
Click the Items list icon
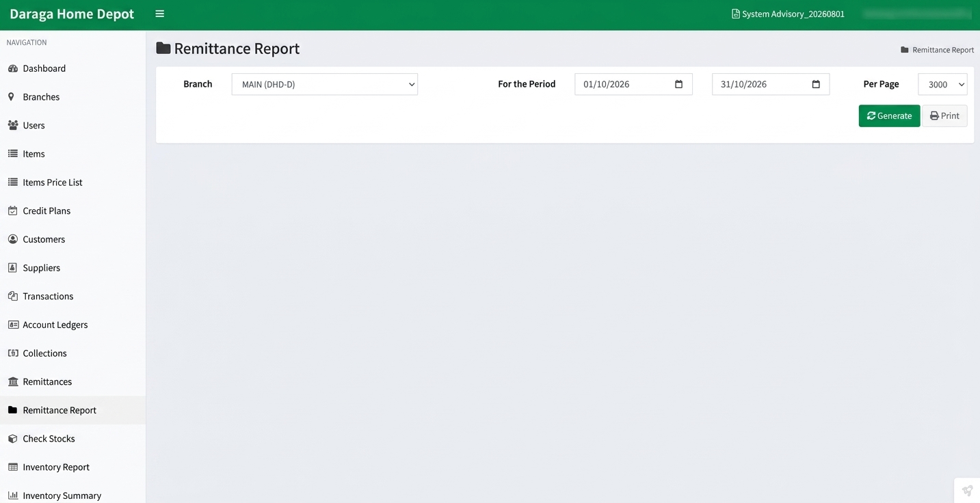(12, 154)
